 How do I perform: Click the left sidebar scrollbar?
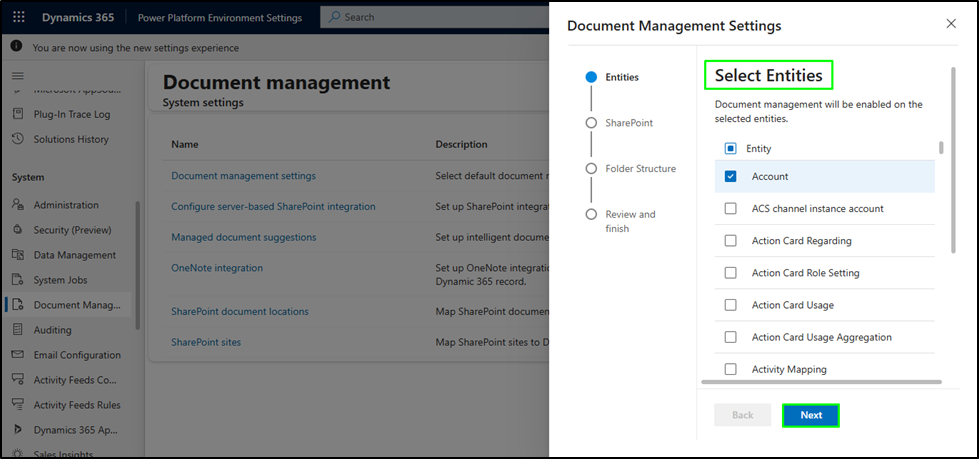point(137,265)
